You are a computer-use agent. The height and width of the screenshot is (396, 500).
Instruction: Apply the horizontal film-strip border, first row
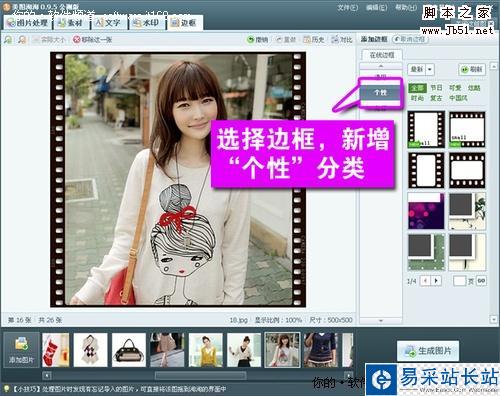click(x=467, y=130)
